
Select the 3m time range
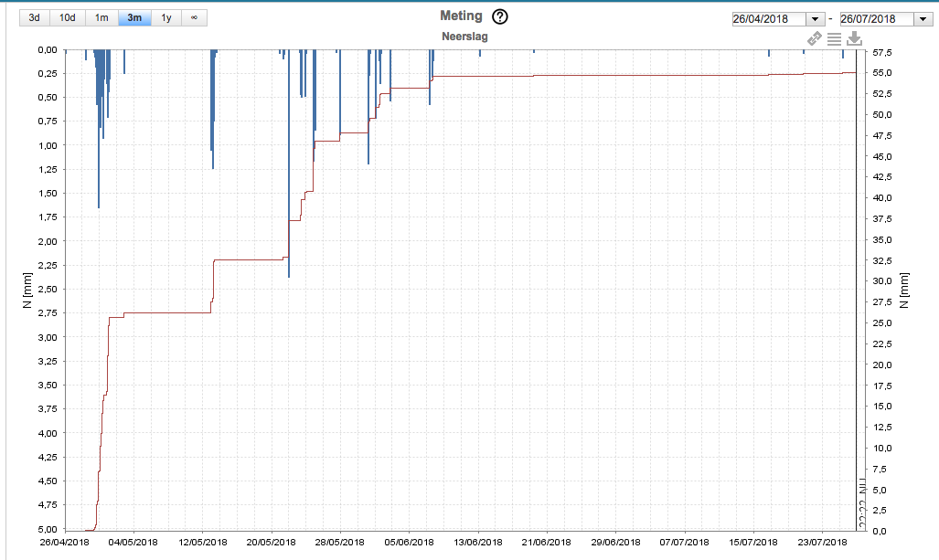[x=134, y=18]
